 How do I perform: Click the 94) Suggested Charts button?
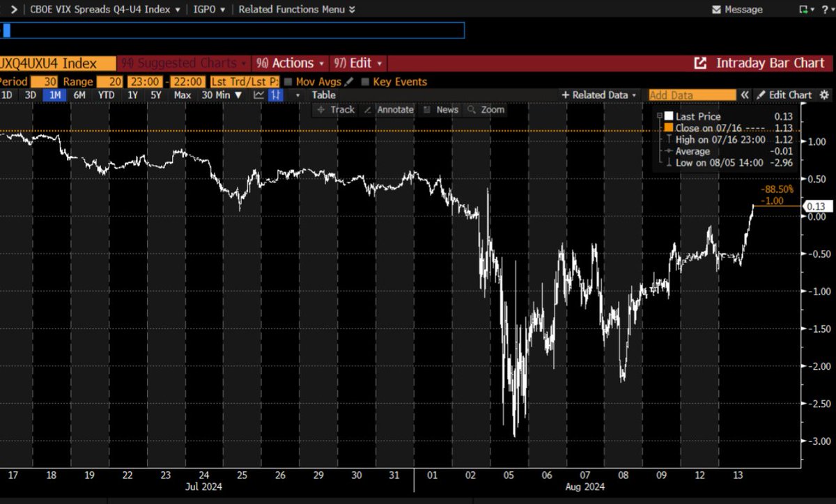pos(183,63)
